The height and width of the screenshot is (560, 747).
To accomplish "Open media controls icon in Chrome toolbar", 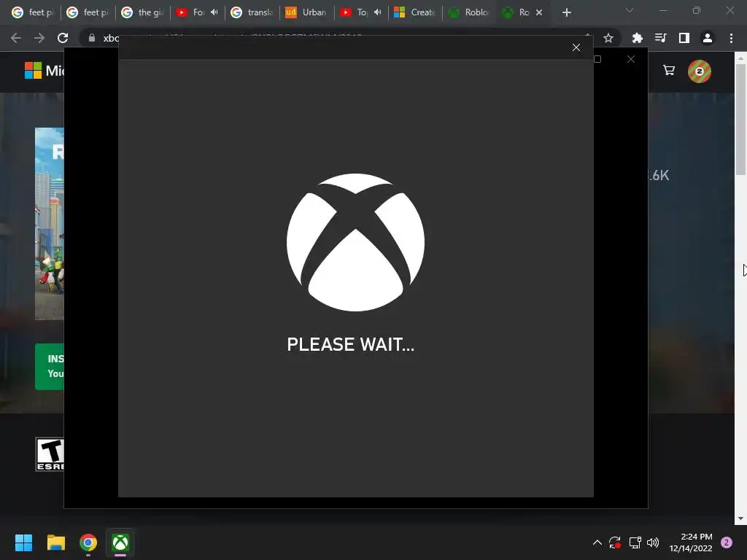I will pyautogui.click(x=660, y=38).
